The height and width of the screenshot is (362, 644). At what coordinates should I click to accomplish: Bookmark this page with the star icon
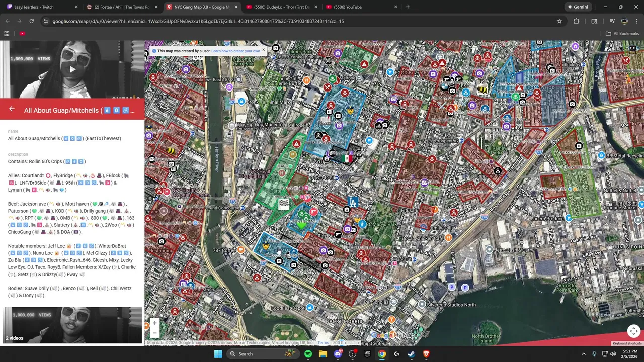(x=559, y=21)
